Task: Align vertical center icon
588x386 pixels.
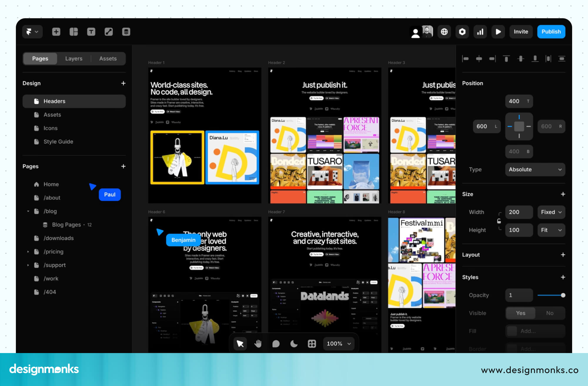Action: pos(521,59)
